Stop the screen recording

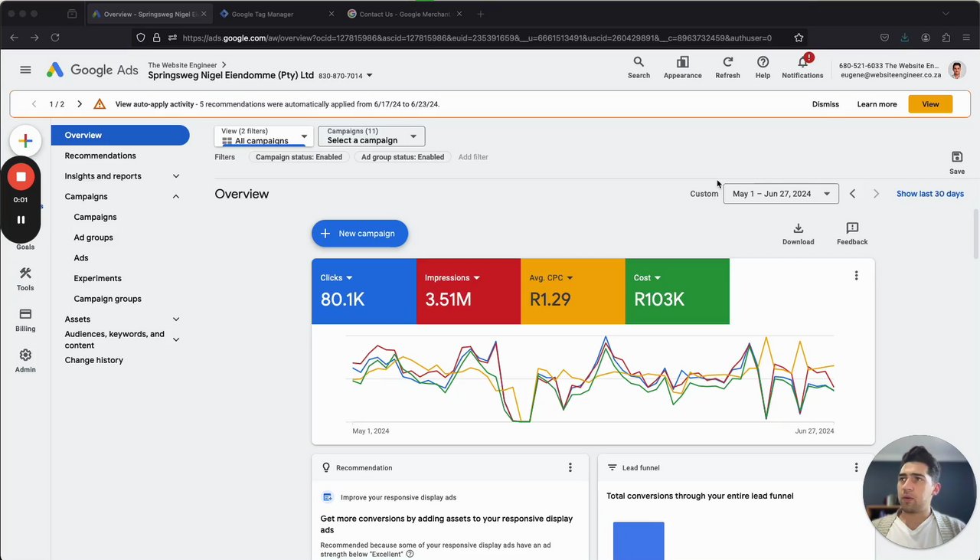[21, 177]
